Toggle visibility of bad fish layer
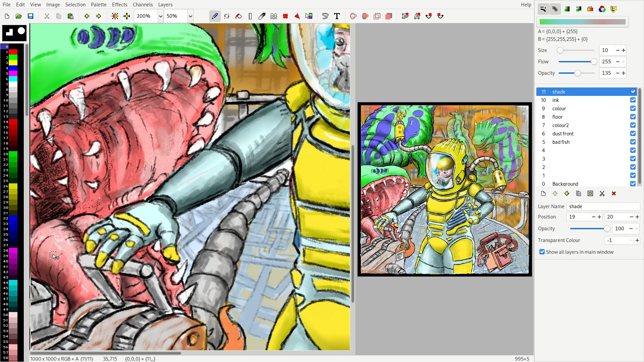 click(x=633, y=142)
